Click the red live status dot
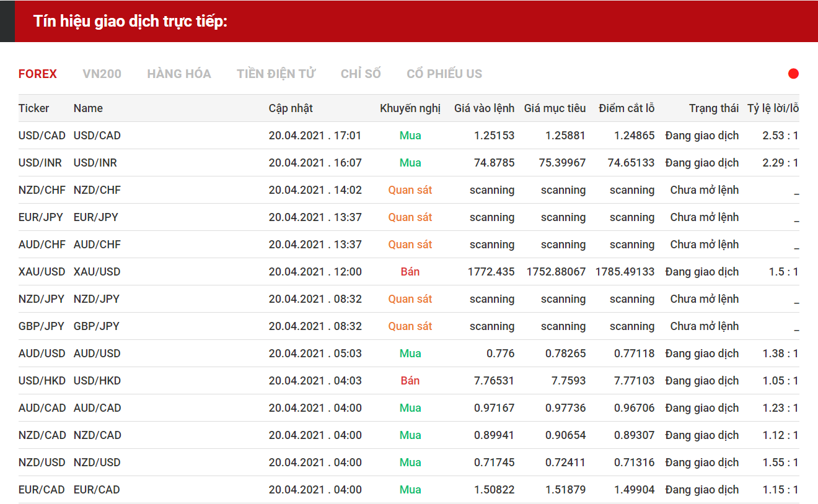This screenshot has width=818, height=504. 793,74
